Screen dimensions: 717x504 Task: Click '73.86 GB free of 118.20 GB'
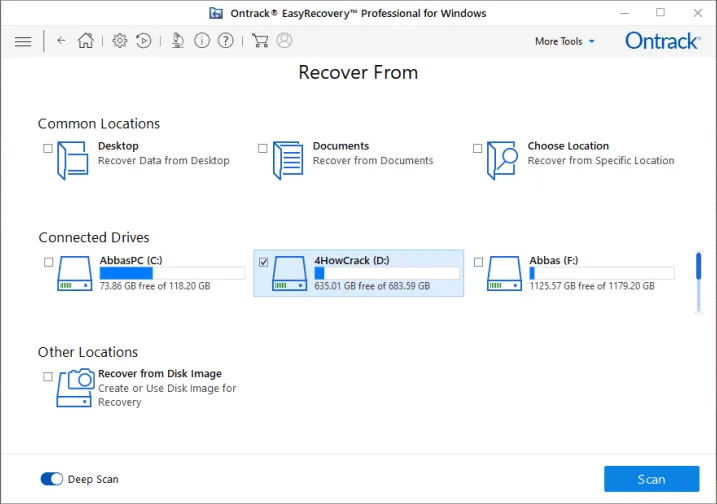(155, 286)
